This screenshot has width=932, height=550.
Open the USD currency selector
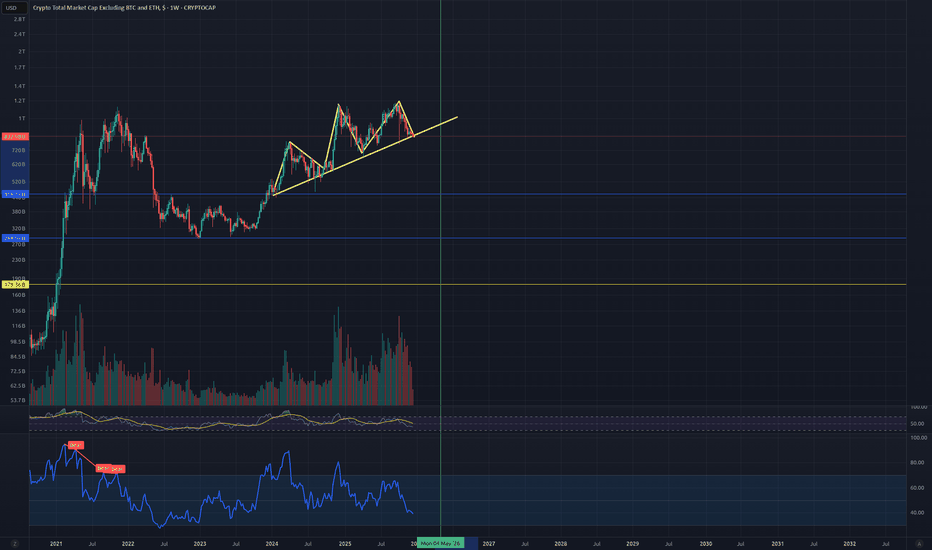tap(14, 8)
